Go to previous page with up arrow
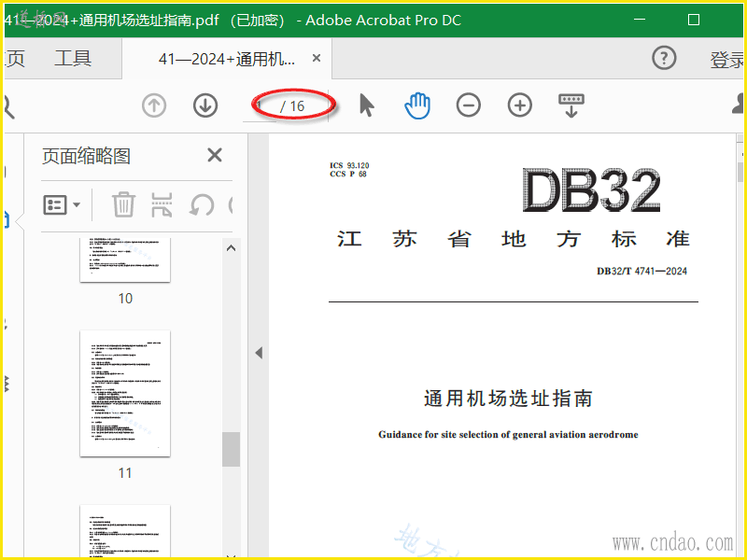747x560 pixels. tap(154, 105)
